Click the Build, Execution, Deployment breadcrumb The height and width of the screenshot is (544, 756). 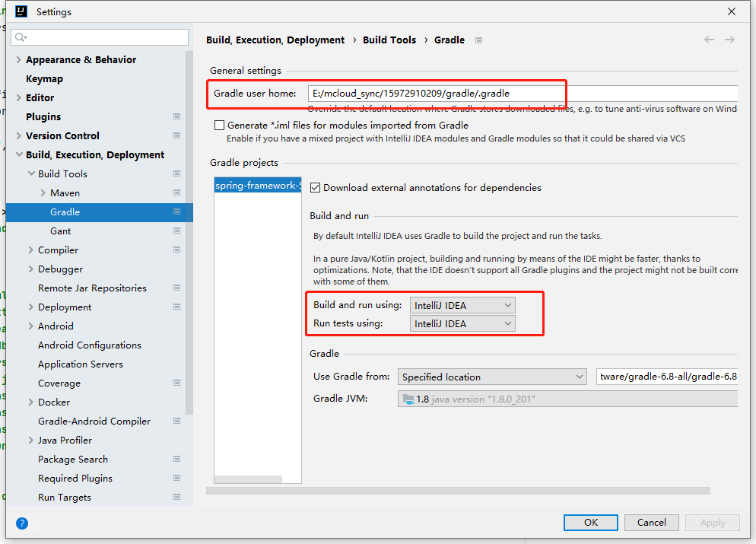point(275,40)
